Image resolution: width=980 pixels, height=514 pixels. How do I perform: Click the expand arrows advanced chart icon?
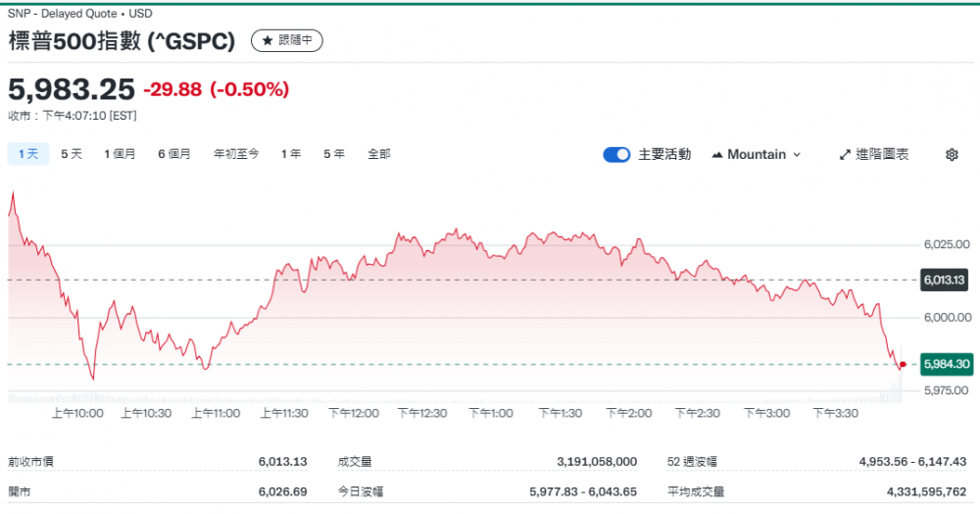[x=846, y=155]
